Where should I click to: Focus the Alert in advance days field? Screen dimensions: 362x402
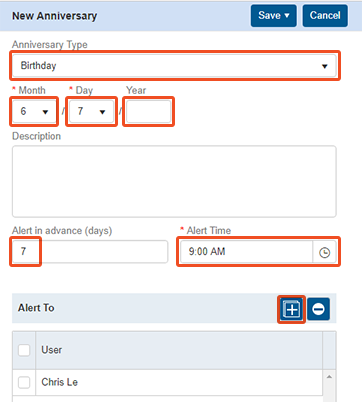[x=90, y=252]
